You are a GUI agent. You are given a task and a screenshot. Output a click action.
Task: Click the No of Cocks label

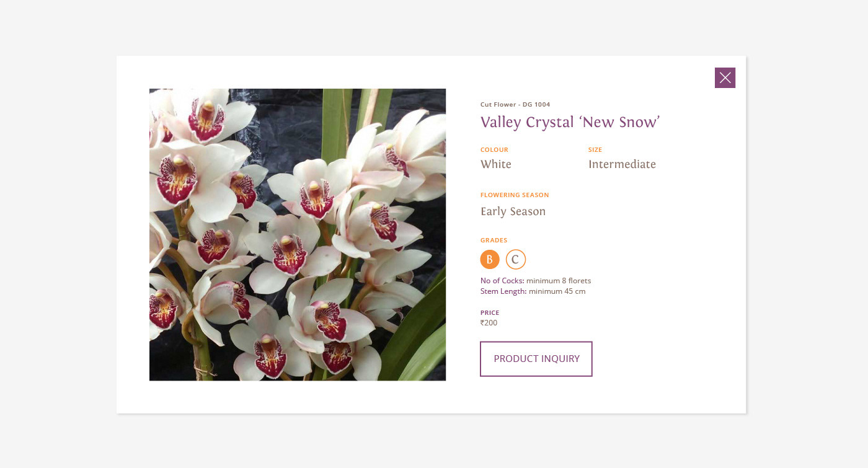(x=502, y=281)
